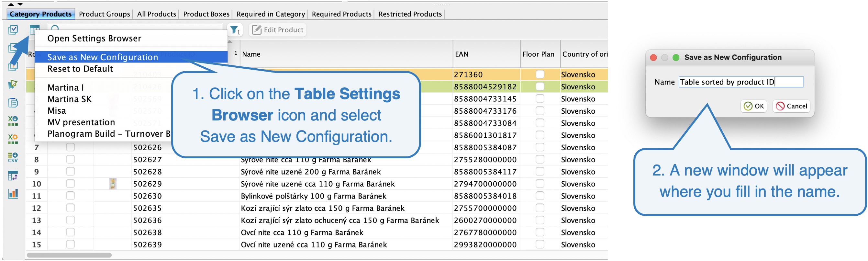Load the Martina SK configuration
Screen dimensions: 868x261
pos(69,99)
